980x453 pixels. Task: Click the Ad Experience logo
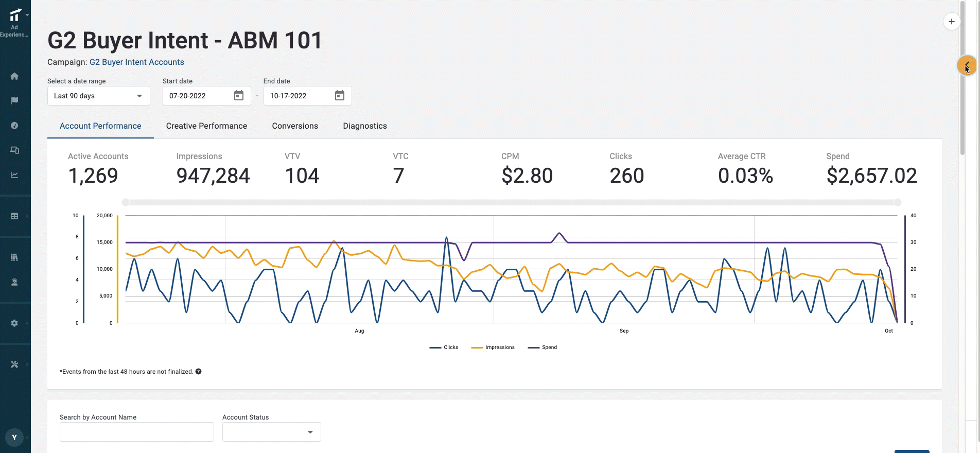[x=15, y=15]
